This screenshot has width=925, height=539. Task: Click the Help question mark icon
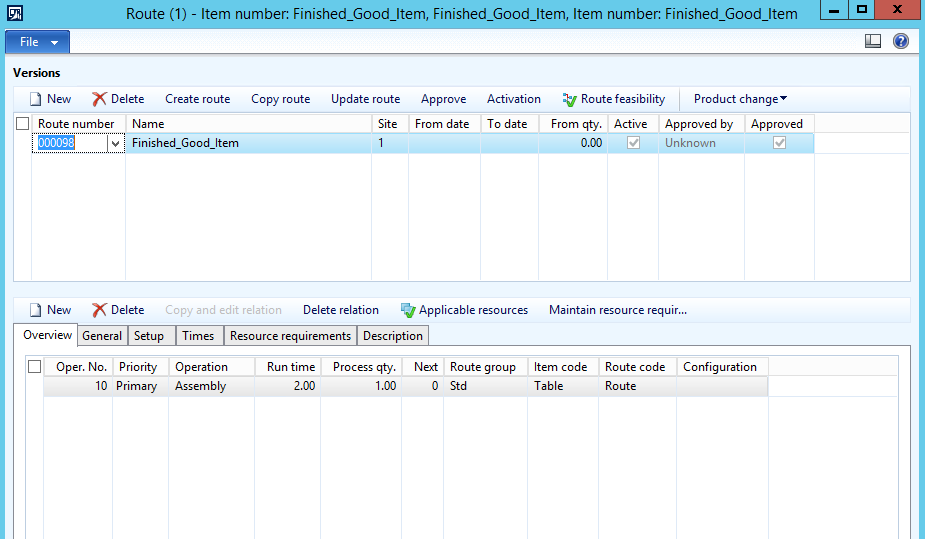[900, 42]
